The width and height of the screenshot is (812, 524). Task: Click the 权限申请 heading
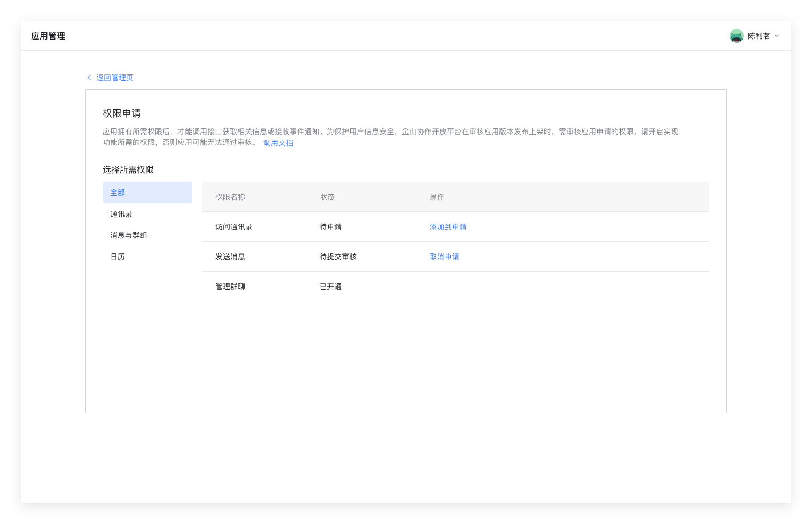(122, 113)
